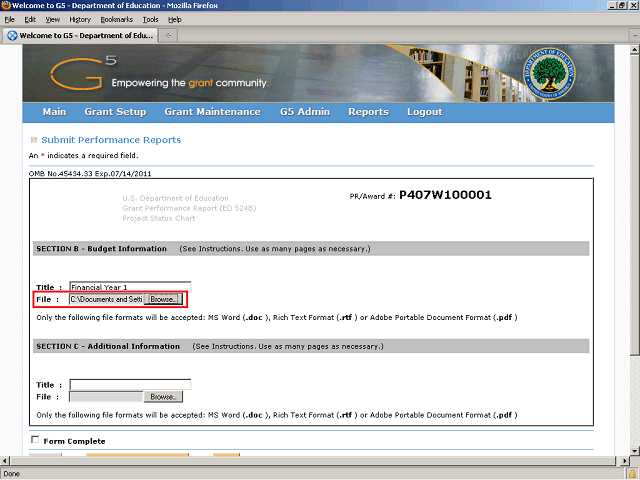Click award number P407W100001
The width and height of the screenshot is (640, 480).
(x=445, y=195)
